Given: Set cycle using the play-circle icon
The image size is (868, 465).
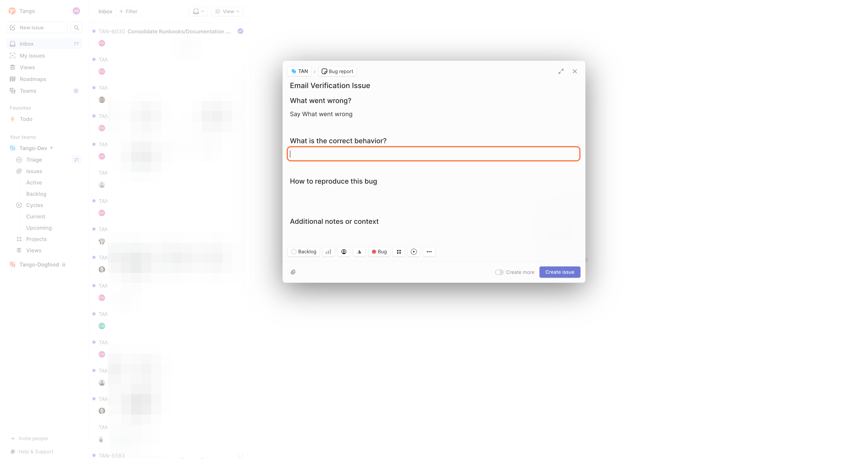Looking at the screenshot, I should 414,252.
